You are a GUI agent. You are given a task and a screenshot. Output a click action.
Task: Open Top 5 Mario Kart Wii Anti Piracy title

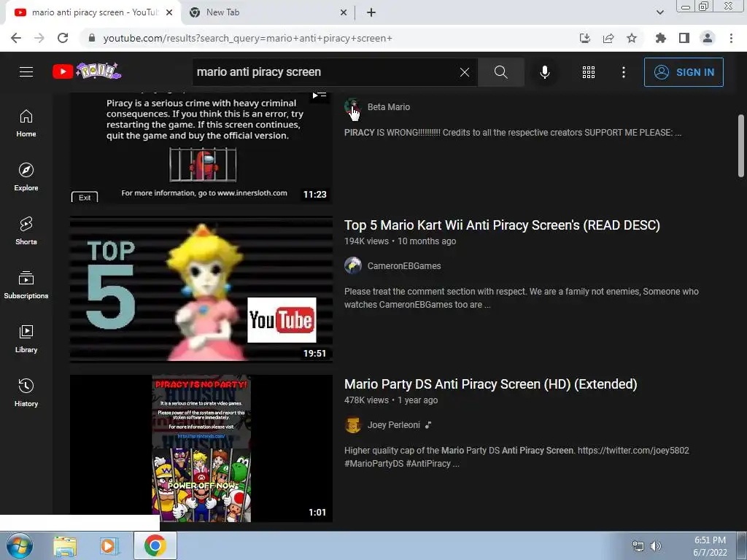click(502, 225)
